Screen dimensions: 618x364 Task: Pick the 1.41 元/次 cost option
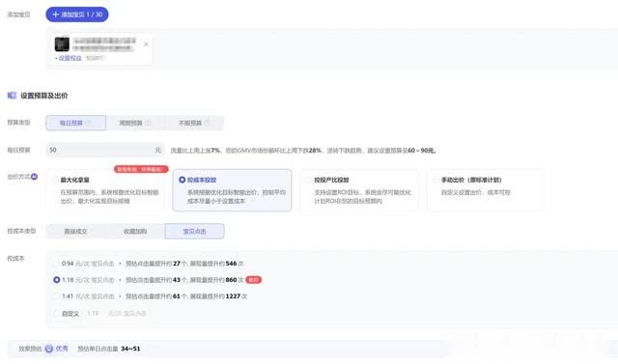coord(56,295)
